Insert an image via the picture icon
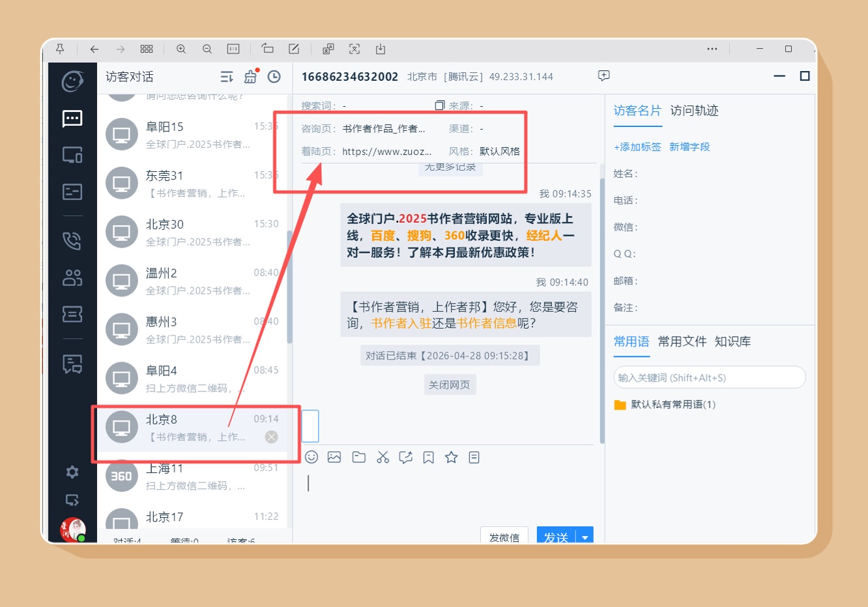Image resolution: width=868 pixels, height=607 pixels. [334, 457]
